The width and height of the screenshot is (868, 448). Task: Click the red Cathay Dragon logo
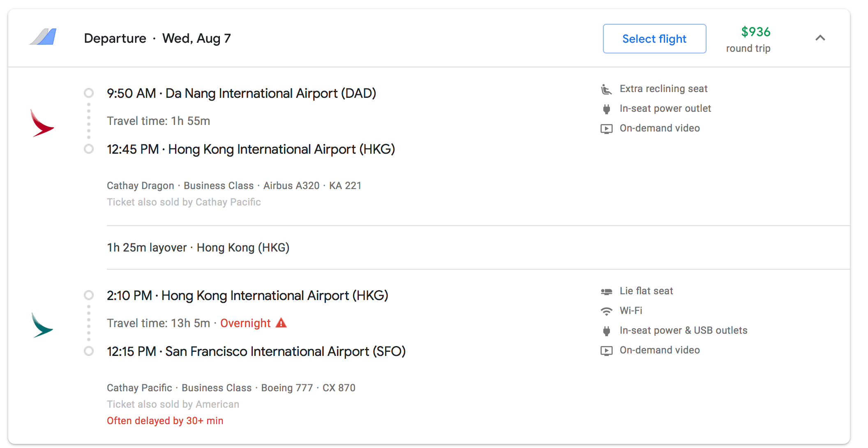tap(42, 122)
